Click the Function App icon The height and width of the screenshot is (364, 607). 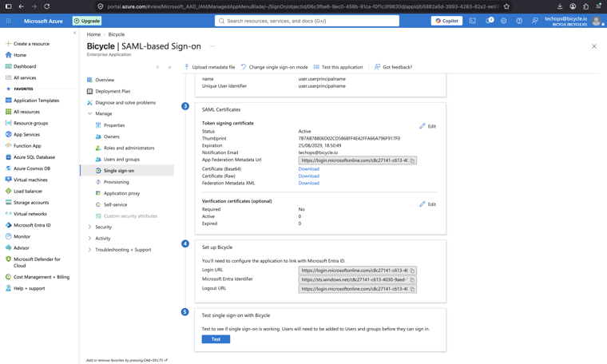pos(8,146)
